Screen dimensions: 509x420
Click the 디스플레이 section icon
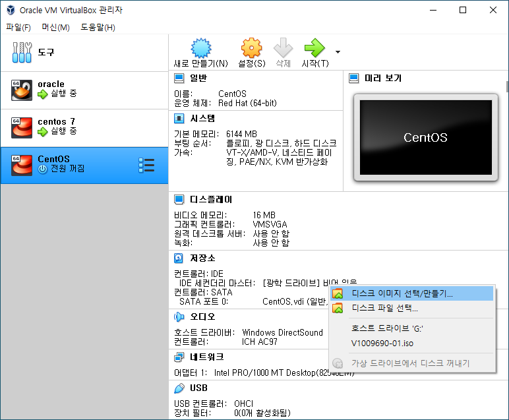point(179,199)
